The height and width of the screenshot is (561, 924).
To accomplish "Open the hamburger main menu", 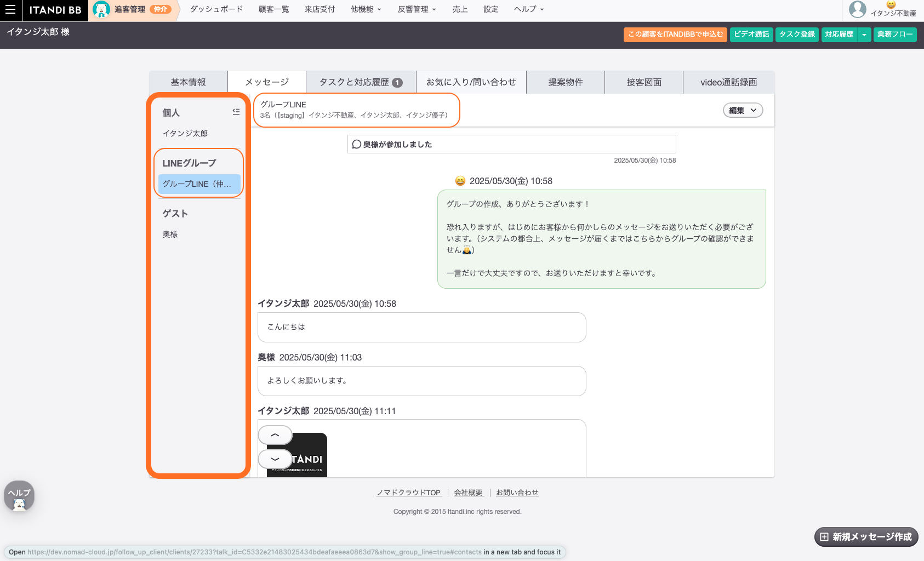I will (x=10, y=9).
